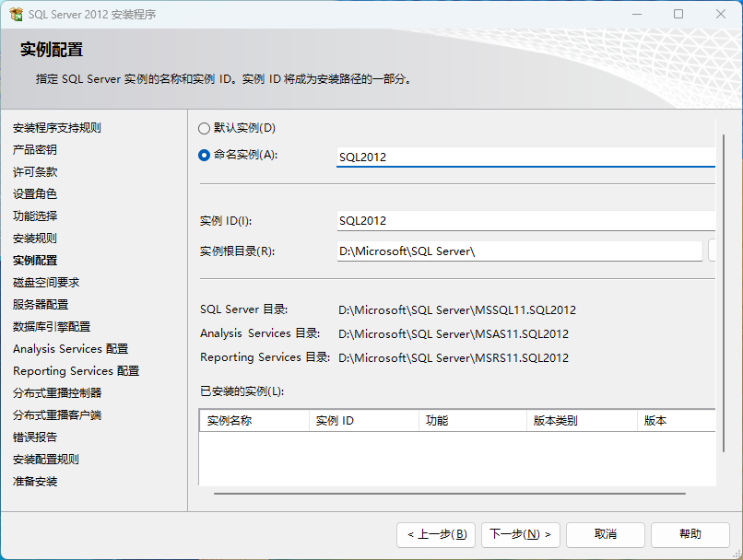The image size is (743, 560).
Task: Select the 设置角色 step in the sidebar
Action: pyautogui.click(x=35, y=194)
